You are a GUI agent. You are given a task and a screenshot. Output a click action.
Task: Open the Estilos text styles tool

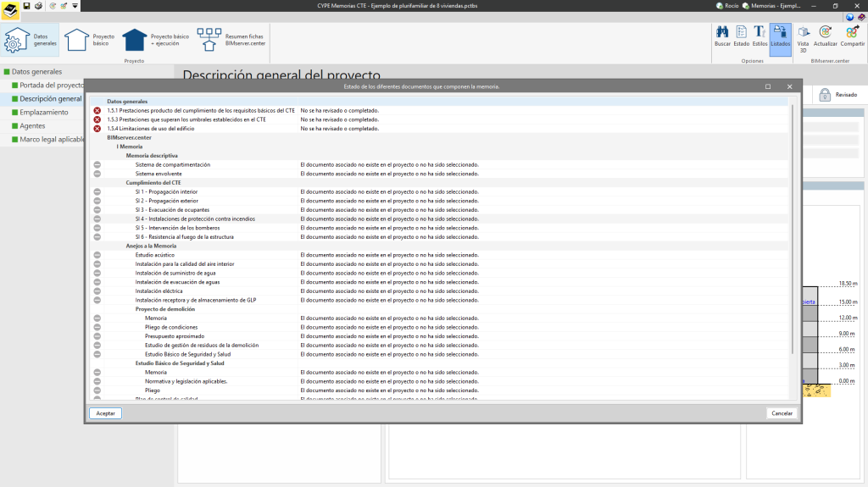pyautogui.click(x=759, y=36)
